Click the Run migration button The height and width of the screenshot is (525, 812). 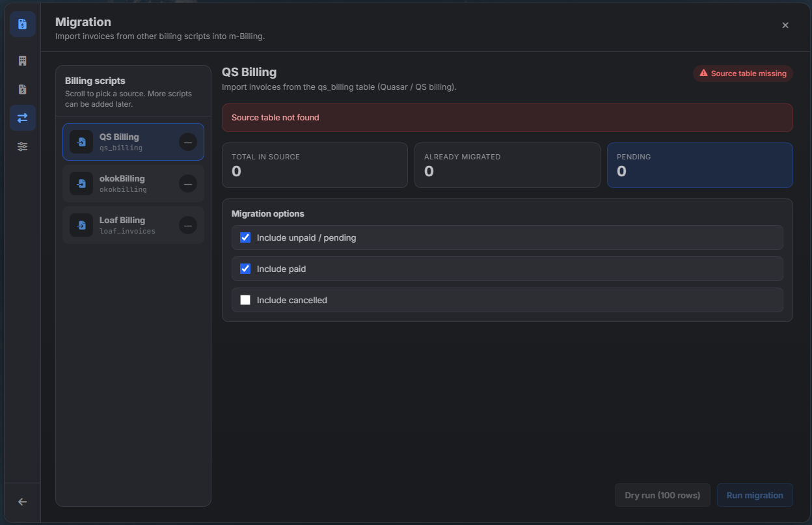click(x=755, y=495)
